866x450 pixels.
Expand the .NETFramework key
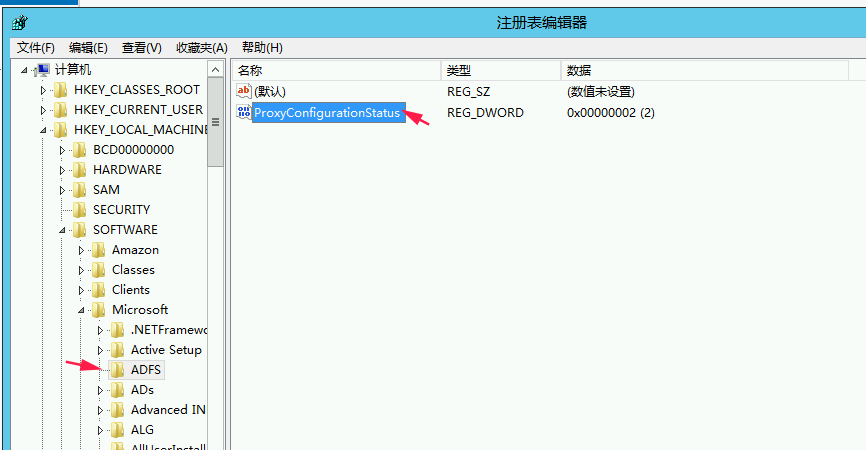(100, 330)
